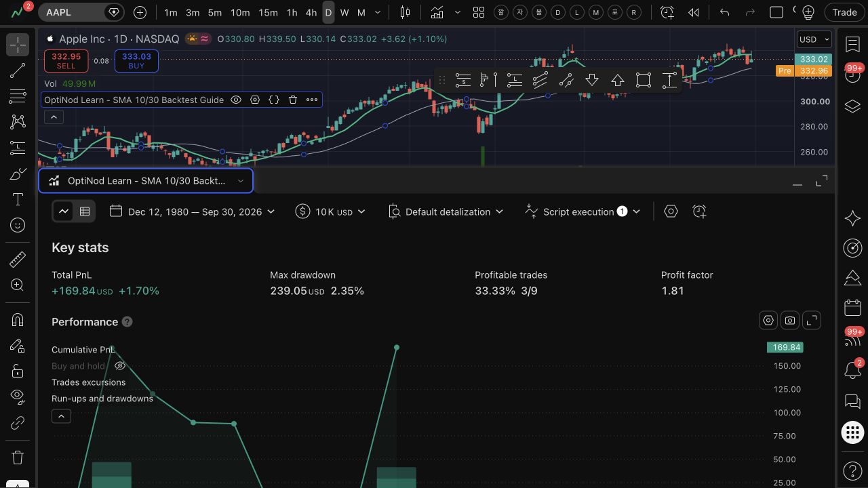The height and width of the screenshot is (488, 868).
Task: Open the Script execution dropdown
Action: (583, 211)
